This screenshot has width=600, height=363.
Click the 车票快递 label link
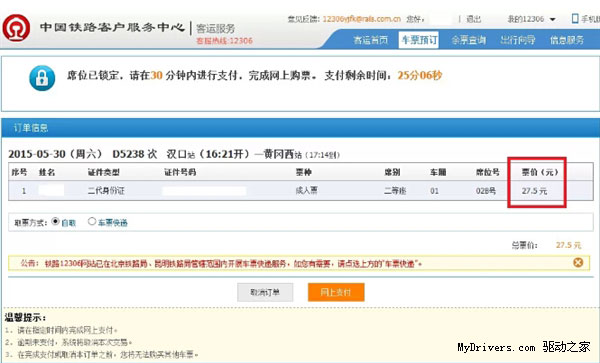(x=112, y=223)
